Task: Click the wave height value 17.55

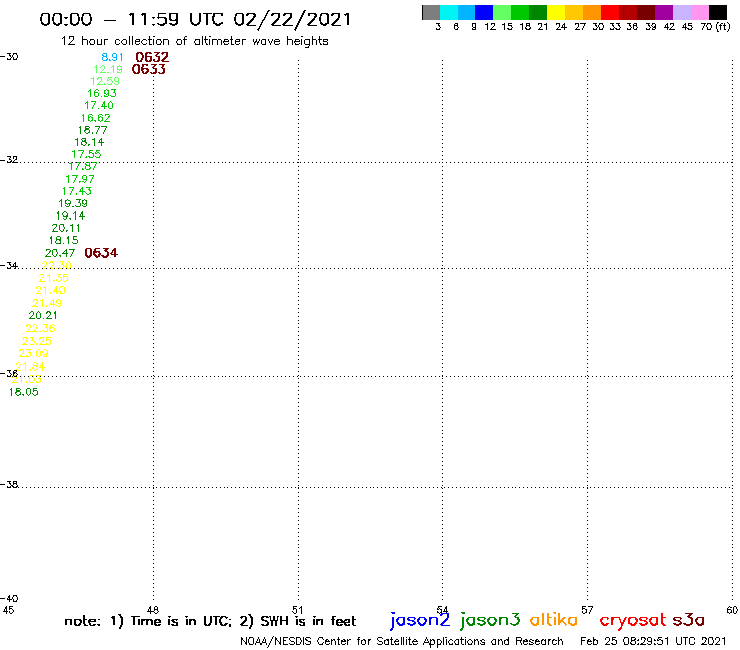Action: tap(86, 154)
